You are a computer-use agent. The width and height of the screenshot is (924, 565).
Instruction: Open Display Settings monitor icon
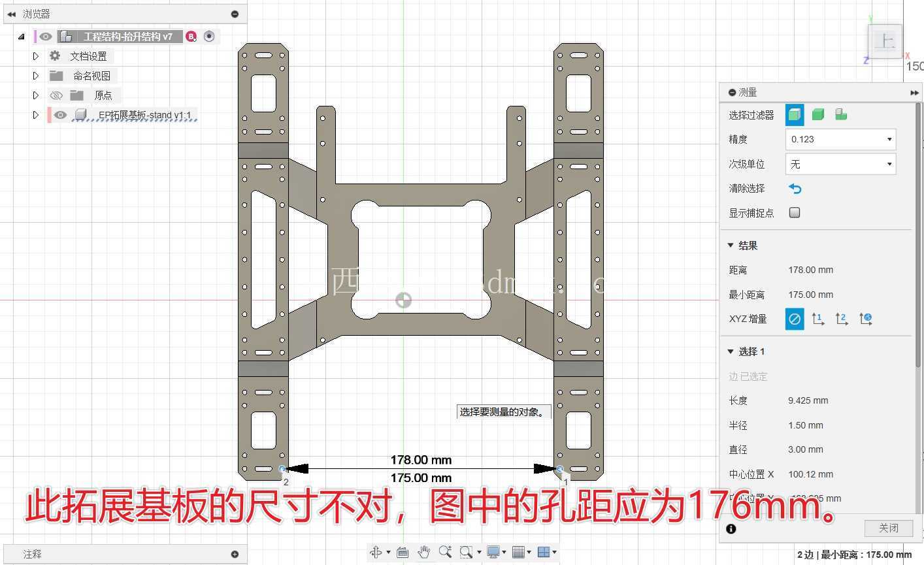(x=493, y=553)
